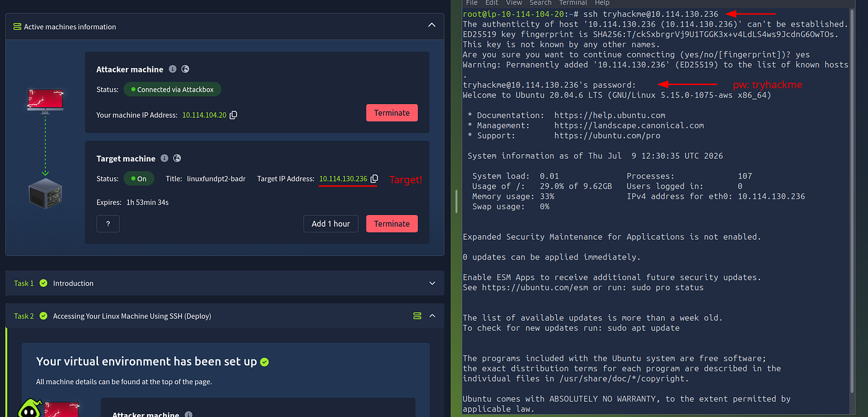
Task: Open the info icon next to Target machine
Action: (164, 159)
